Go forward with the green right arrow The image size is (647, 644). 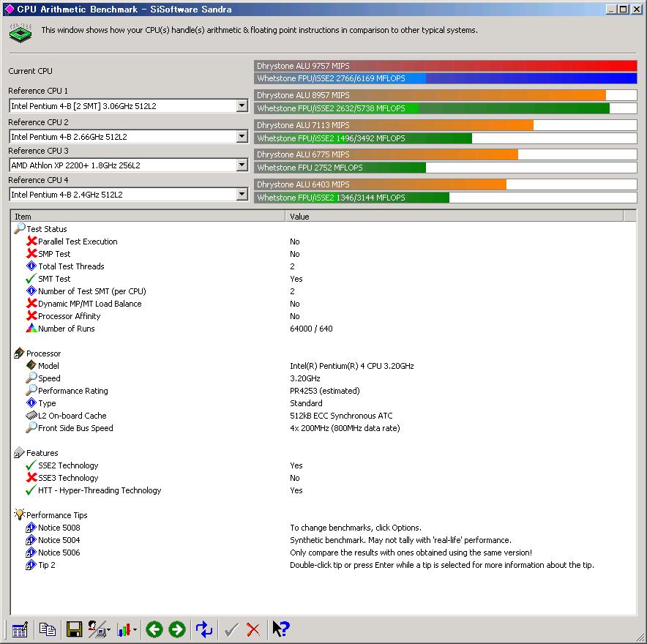tap(177, 629)
